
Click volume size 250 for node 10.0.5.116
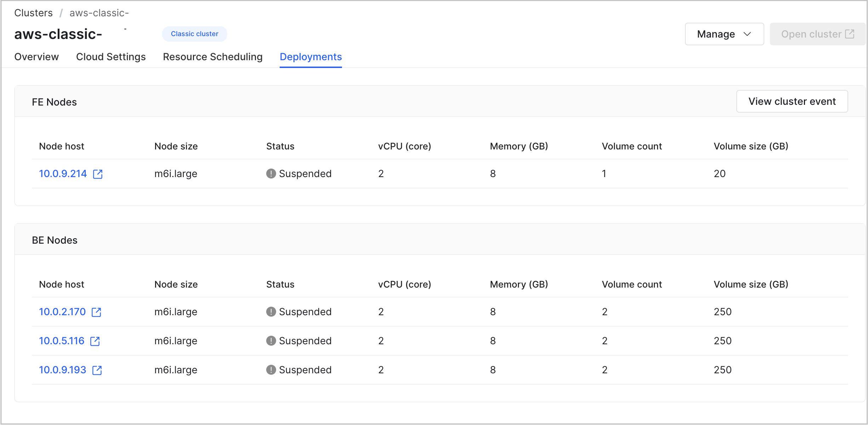coord(723,341)
